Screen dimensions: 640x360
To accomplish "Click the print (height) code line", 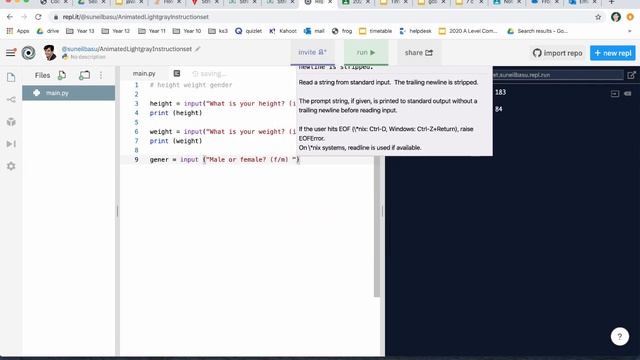I will point(176,113).
